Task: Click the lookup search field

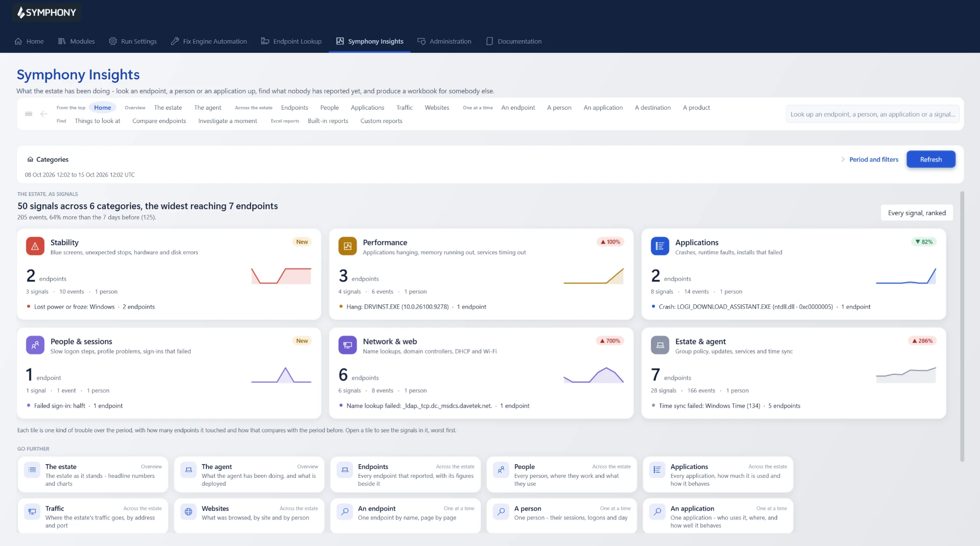Action: [872, 115]
